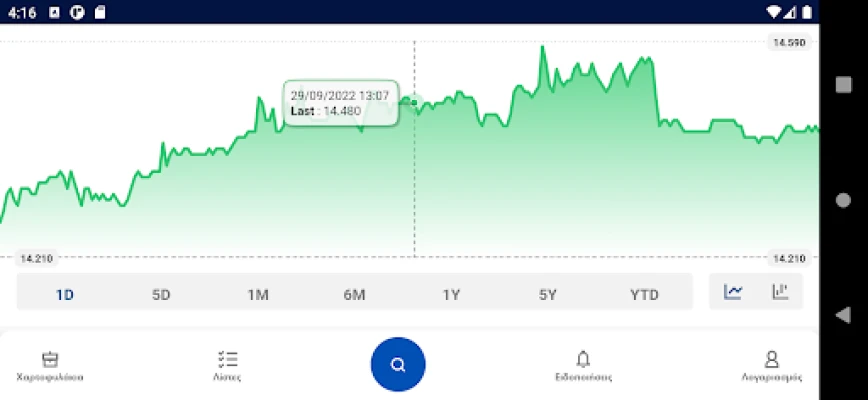This screenshot has height=400, width=868.
Task: Select the 5D time range
Action: 161,294
